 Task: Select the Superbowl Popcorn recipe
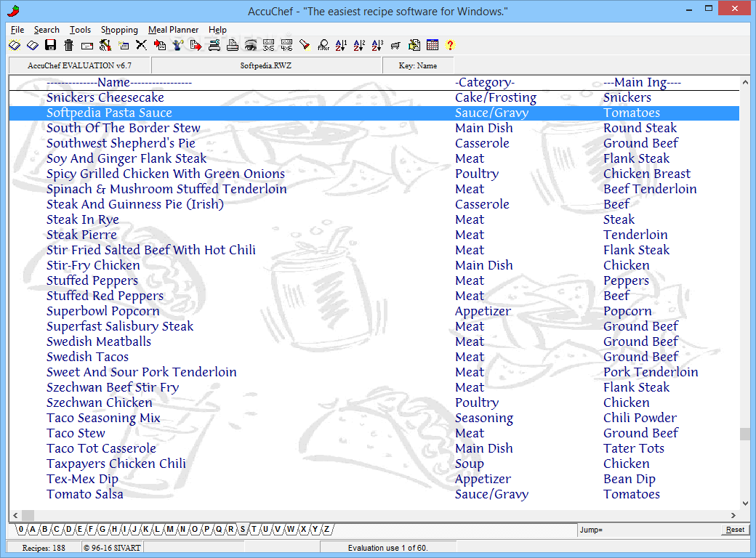[x=374, y=311]
